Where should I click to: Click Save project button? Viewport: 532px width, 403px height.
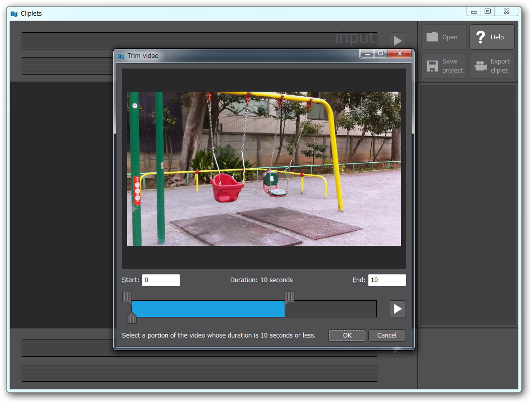point(443,66)
